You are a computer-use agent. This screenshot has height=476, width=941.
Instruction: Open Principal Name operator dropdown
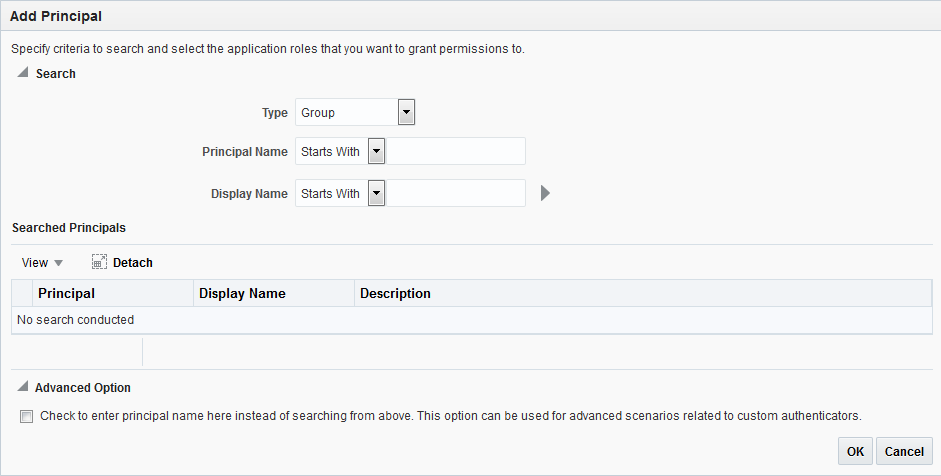point(376,152)
